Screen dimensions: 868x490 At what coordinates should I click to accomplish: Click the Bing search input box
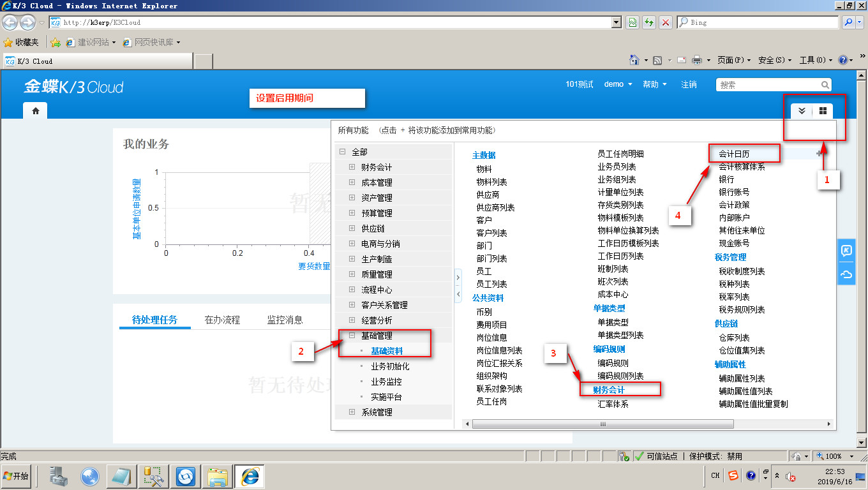point(758,22)
